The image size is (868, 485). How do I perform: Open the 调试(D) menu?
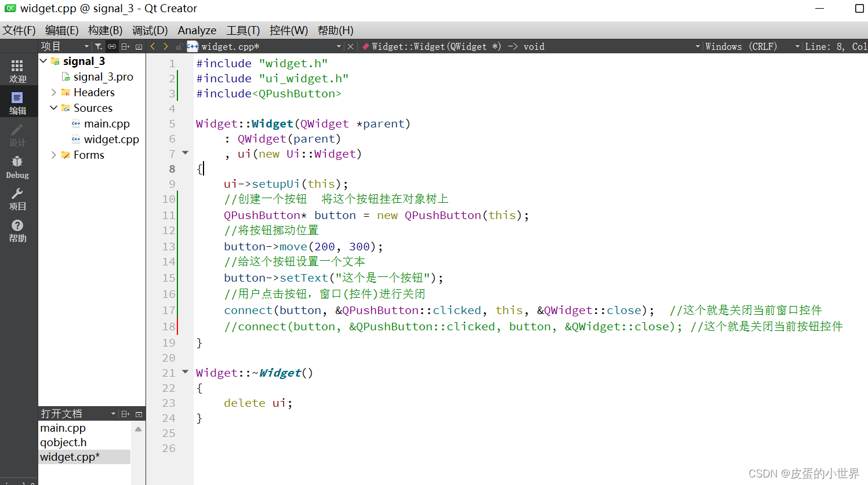tap(150, 30)
